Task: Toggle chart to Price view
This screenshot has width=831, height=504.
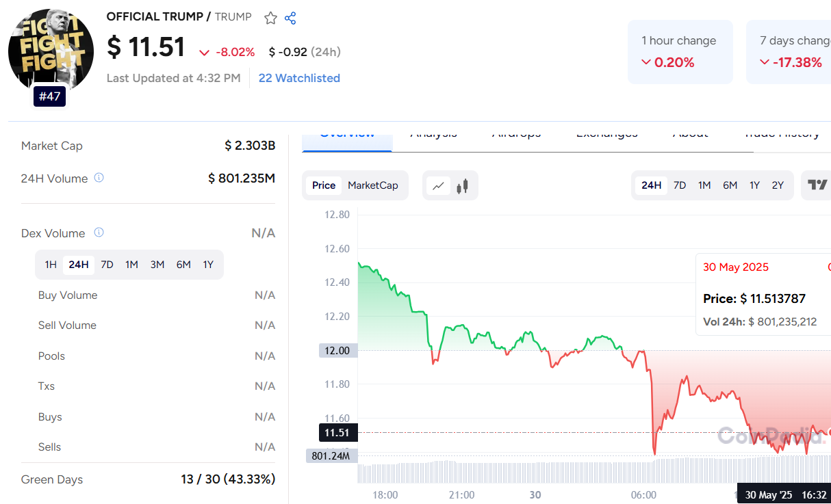Action: [324, 185]
